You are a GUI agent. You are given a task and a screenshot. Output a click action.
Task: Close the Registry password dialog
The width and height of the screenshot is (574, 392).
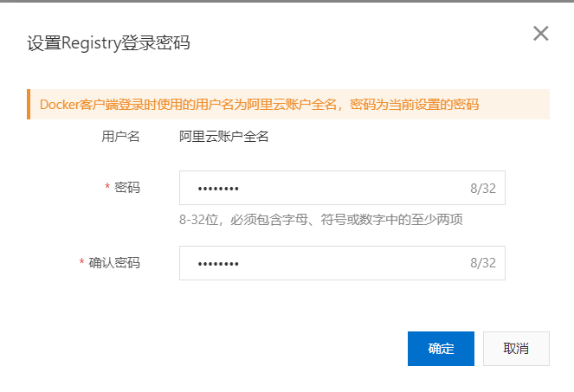(x=540, y=34)
